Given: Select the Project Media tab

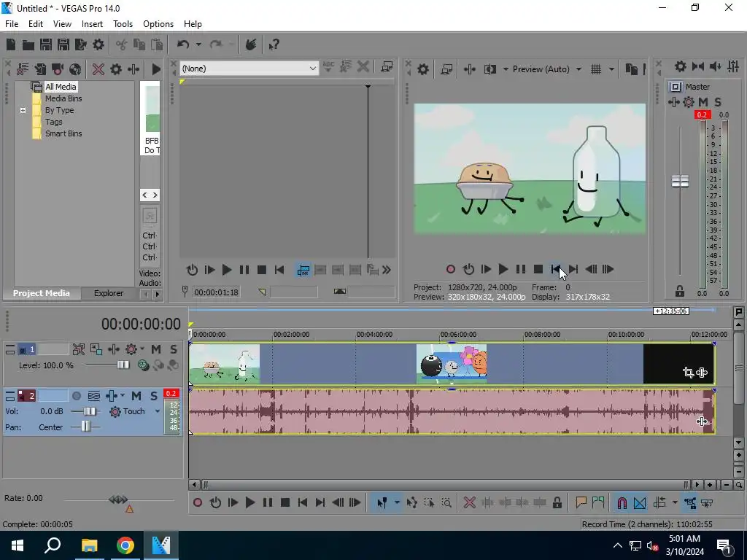Looking at the screenshot, I should [41, 293].
